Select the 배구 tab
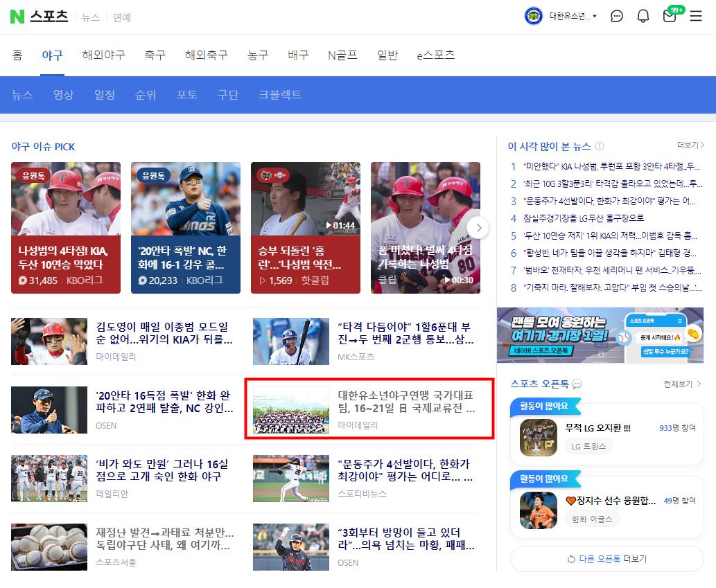The width and height of the screenshot is (716, 588). point(298,55)
